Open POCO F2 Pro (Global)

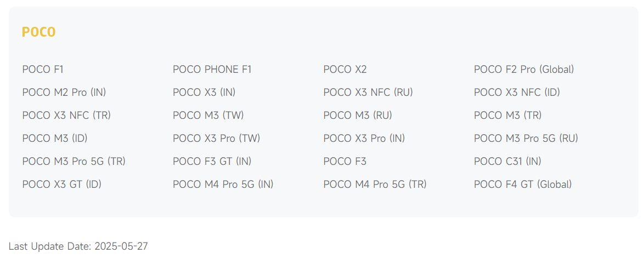click(523, 70)
